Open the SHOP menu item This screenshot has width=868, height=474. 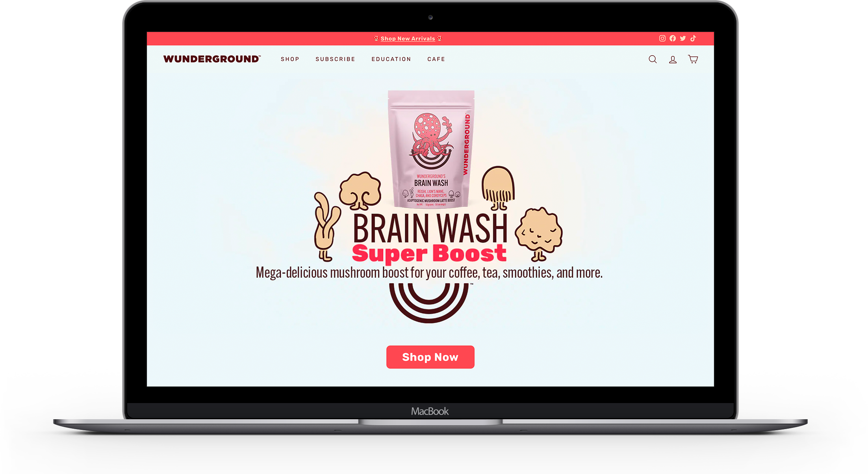290,58
